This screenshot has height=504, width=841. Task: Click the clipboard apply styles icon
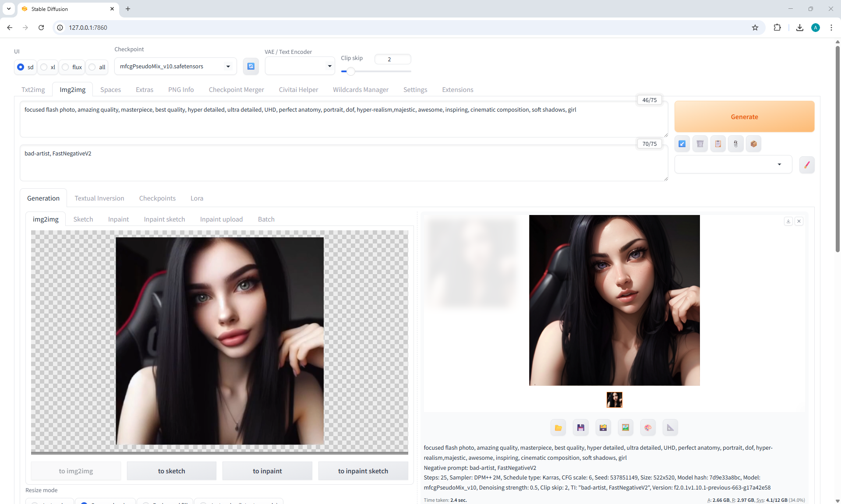click(x=718, y=144)
